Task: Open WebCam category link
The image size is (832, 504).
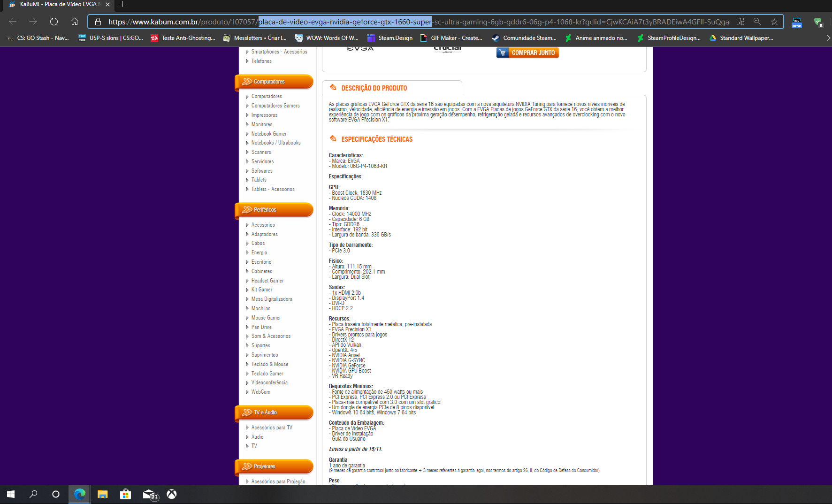Action: pos(261,392)
